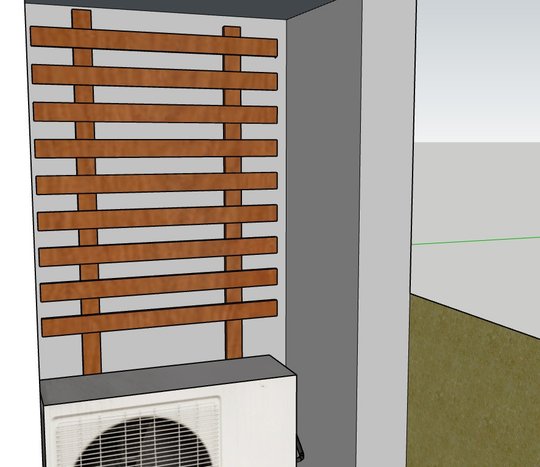This screenshot has width=540, height=467.
Task: Click the green axis line
Action: point(476,240)
